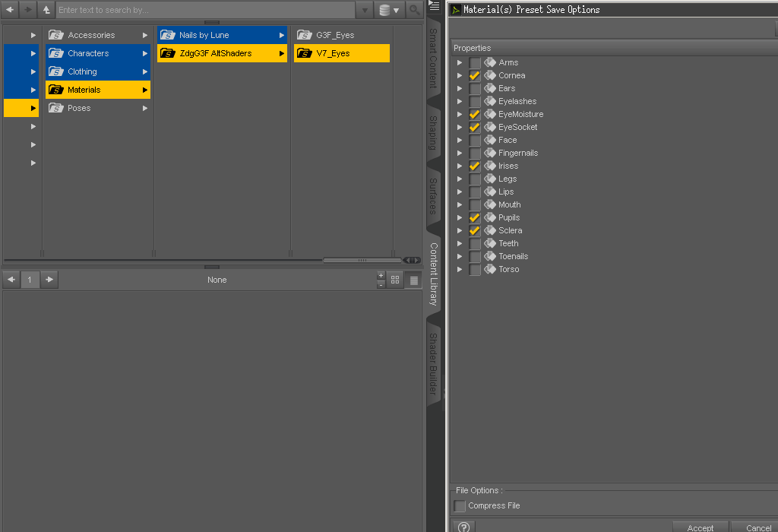
Task: Switch to the Smart Content tab
Action: coord(433,58)
